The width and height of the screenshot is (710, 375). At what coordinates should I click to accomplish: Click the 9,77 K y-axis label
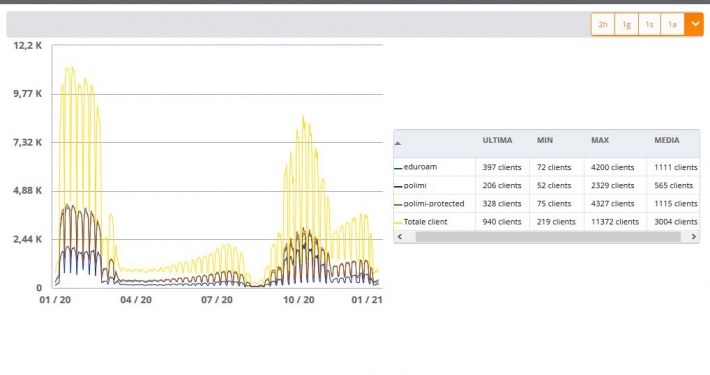tap(27, 93)
